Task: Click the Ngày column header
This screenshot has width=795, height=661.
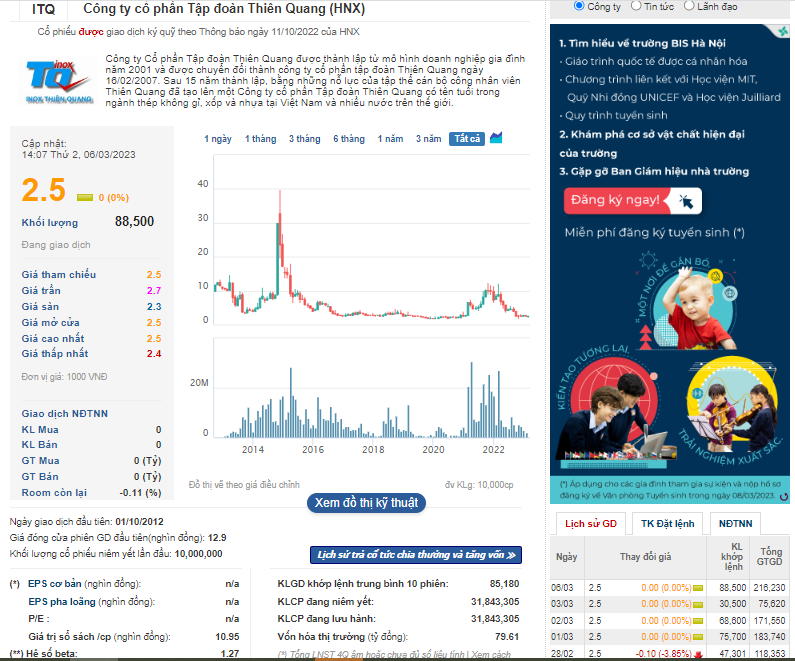Action: tap(566, 557)
